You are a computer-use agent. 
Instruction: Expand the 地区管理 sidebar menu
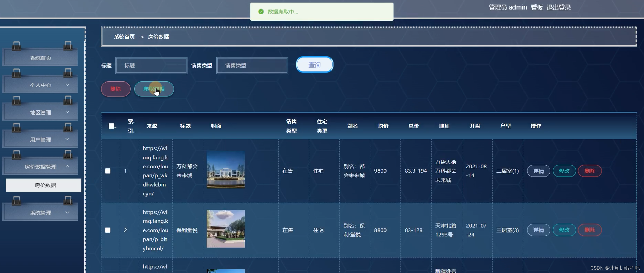[x=40, y=112]
